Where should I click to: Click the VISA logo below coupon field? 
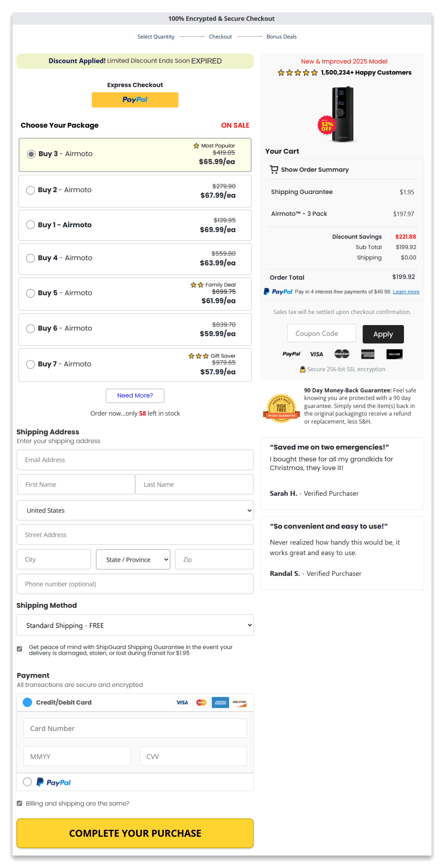[316, 354]
